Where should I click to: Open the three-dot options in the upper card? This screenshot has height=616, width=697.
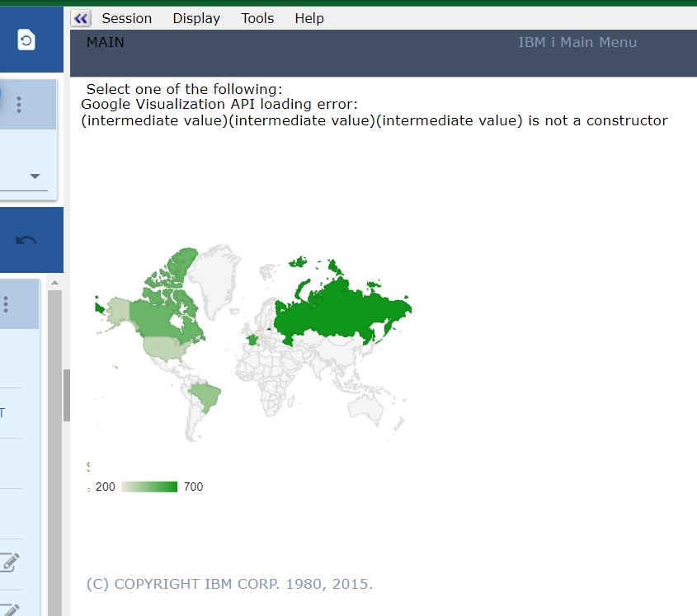(x=19, y=105)
